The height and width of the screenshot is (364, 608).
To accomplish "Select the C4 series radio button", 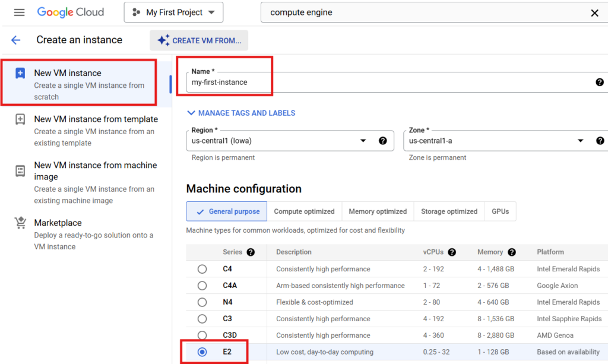I will 202,269.
